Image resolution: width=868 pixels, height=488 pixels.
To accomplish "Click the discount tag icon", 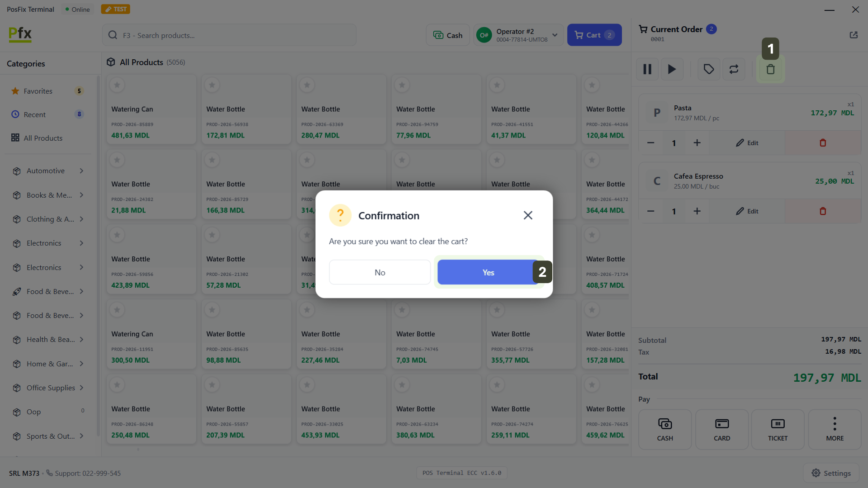I will (x=708, y=69).
